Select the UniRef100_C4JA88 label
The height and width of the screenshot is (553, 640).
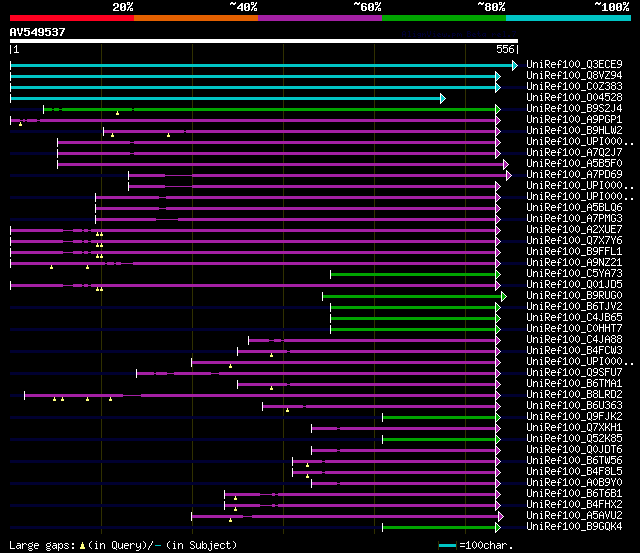(574, 340)
